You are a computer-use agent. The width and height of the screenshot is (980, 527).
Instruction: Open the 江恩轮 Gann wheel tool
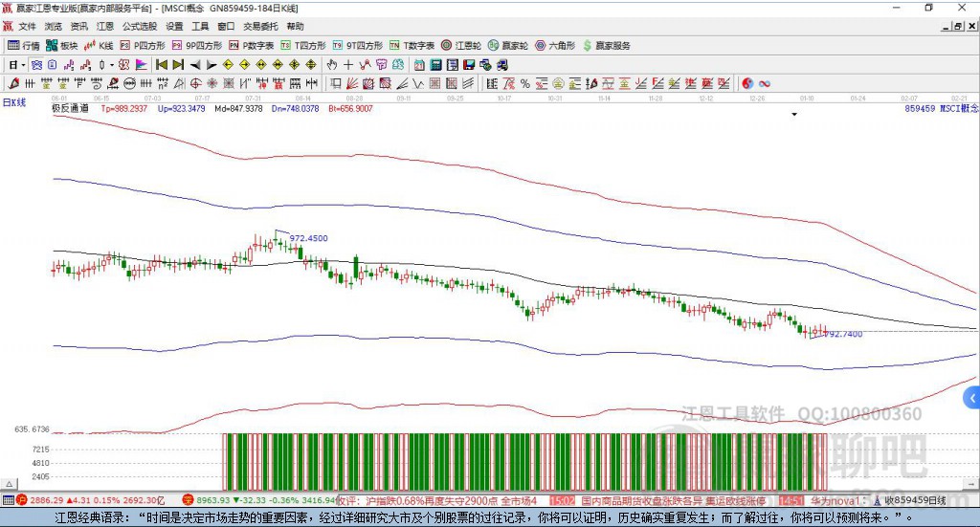460,45
